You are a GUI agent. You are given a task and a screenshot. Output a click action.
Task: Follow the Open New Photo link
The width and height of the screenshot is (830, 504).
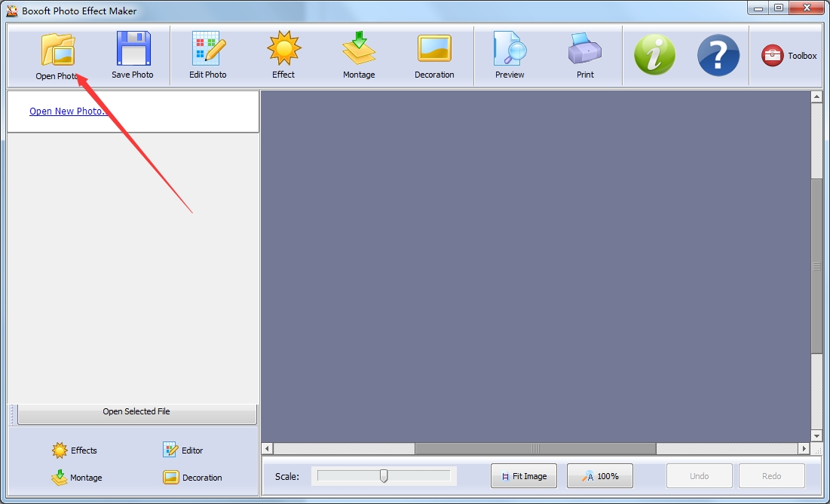tap(69, 111)
